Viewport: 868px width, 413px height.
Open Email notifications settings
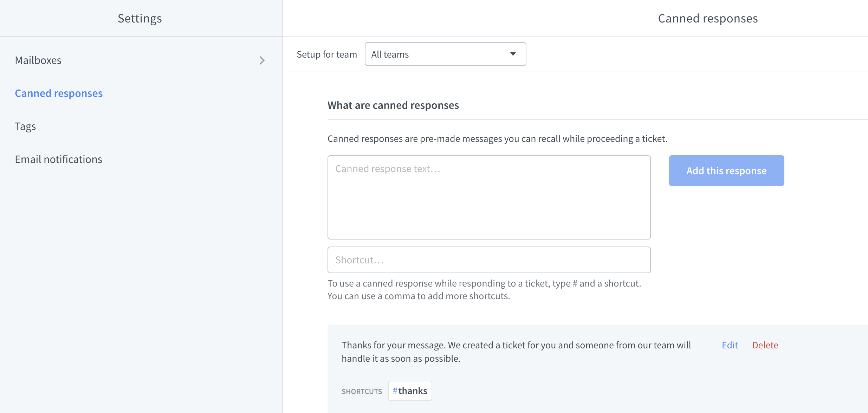click(58, 159)
